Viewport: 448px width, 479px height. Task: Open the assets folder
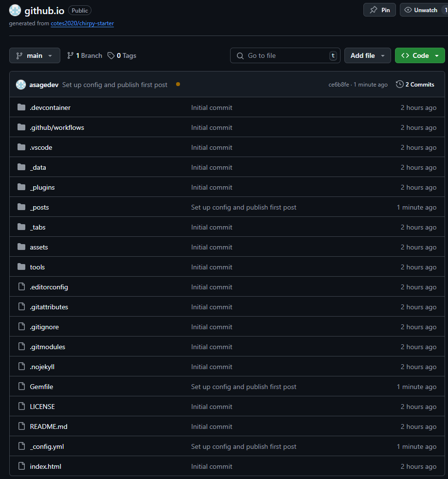39,247
